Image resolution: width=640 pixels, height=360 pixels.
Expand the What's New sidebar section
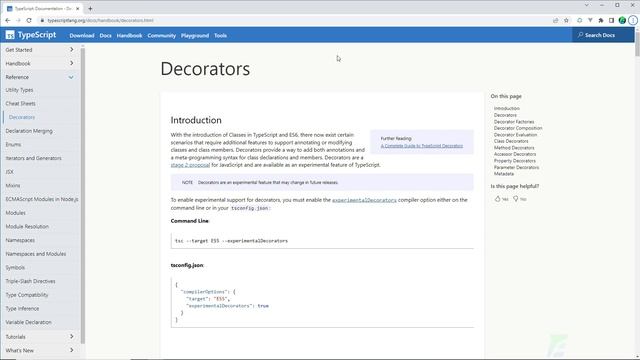pyautogui.click(x=40, y=350)
